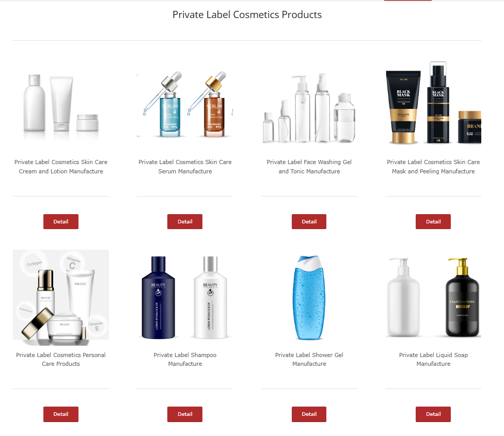Open Private Label Shampoo Manufacture title link
Screen dimensions: 504x436
(185, 359)
